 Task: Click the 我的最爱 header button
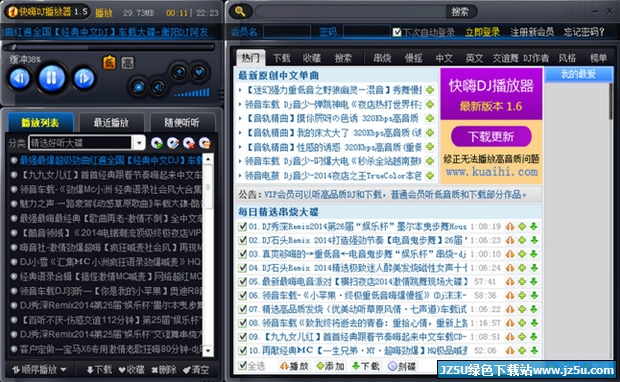pyautogui.click(x=578, y=74)
